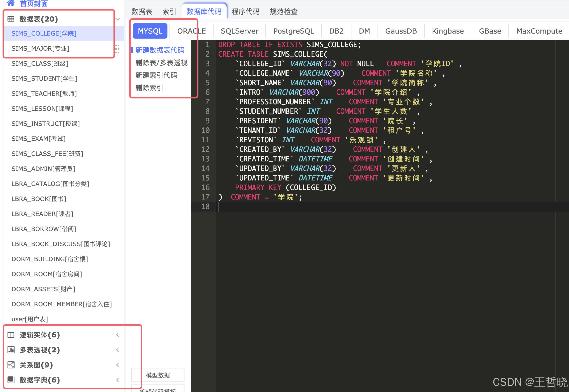Choose the PostgreSQL code tab

click(294, 31)
